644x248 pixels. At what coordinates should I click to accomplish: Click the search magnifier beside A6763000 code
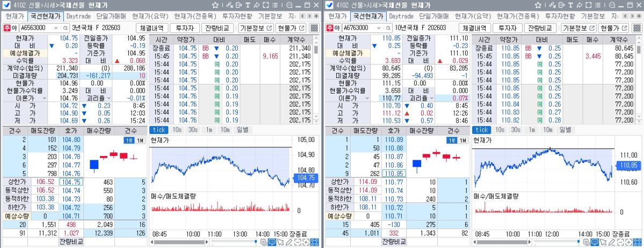pos(388,28)
